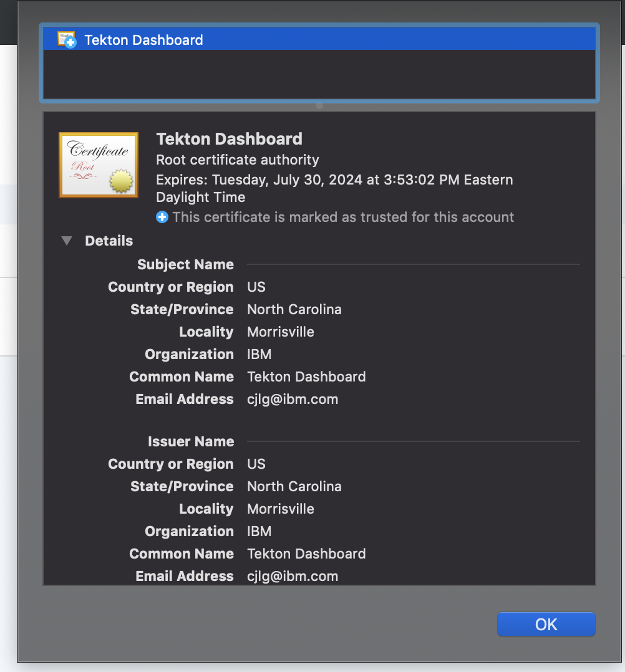Select the Common Name value Tekton Dashboard
Image resolution: width=625 pixels, height=672 pixels.
point(306,377)
